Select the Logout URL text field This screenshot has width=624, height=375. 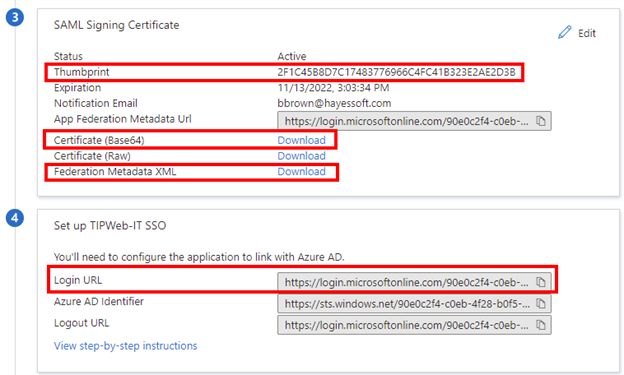point(414,325)
